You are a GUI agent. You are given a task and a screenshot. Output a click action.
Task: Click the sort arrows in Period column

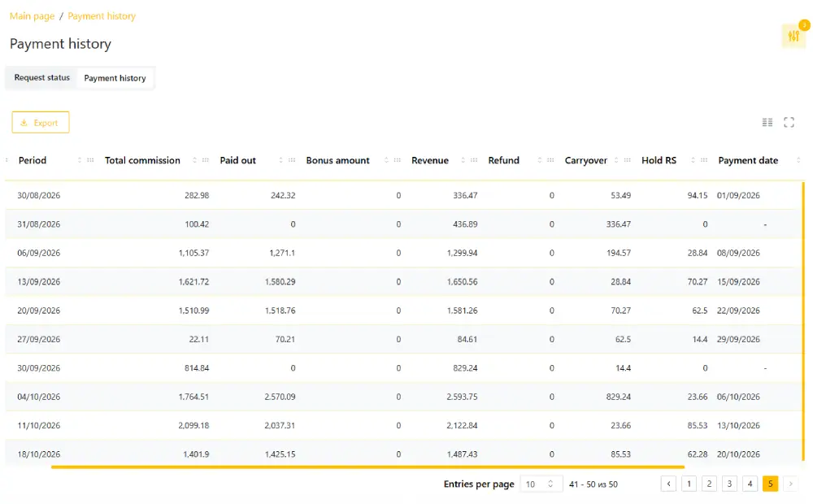(80, 160)
